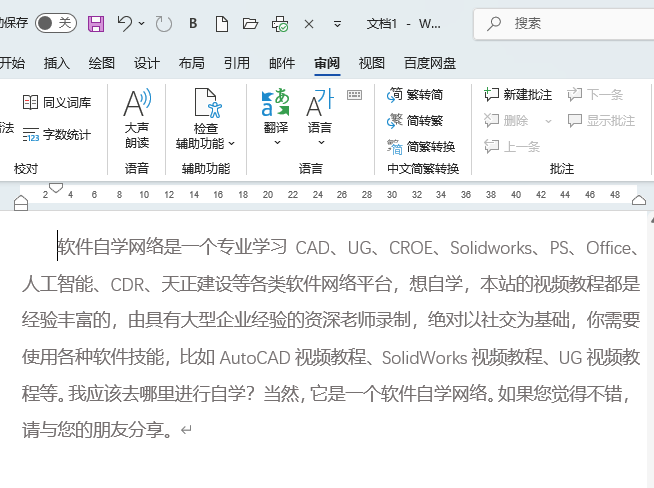Click the Redo icon

pos(164,24)
